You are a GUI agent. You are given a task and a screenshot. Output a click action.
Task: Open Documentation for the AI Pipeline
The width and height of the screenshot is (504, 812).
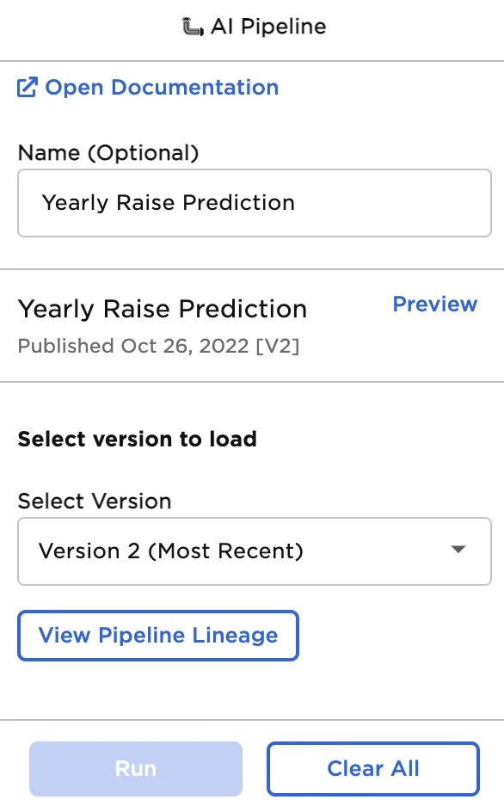(162, 87)
